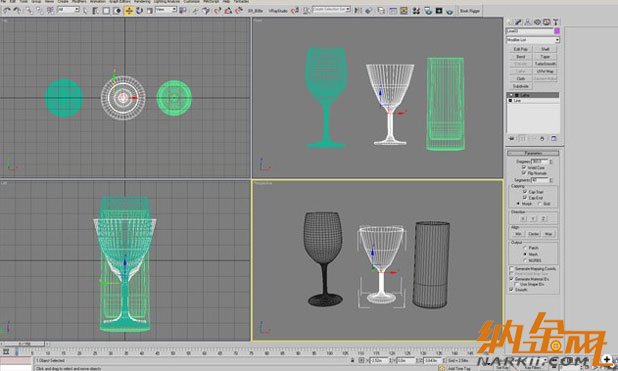The image size is (618, 371).
Task: Open the reference coordinate system dropdown
Action: tap(166, 10)
